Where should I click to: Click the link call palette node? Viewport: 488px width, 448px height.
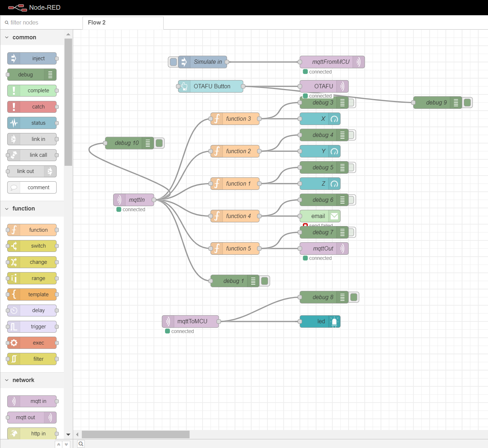pyautogui.click(x=32, y=155)
